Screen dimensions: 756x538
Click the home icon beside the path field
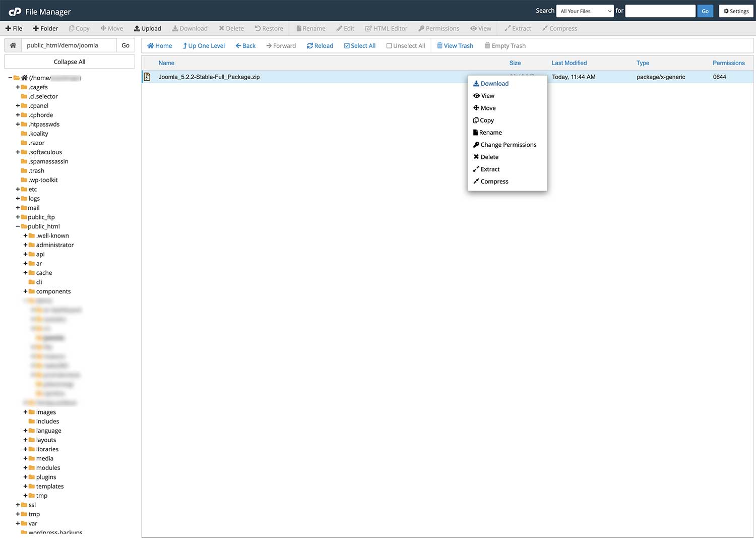click(13, 45)
